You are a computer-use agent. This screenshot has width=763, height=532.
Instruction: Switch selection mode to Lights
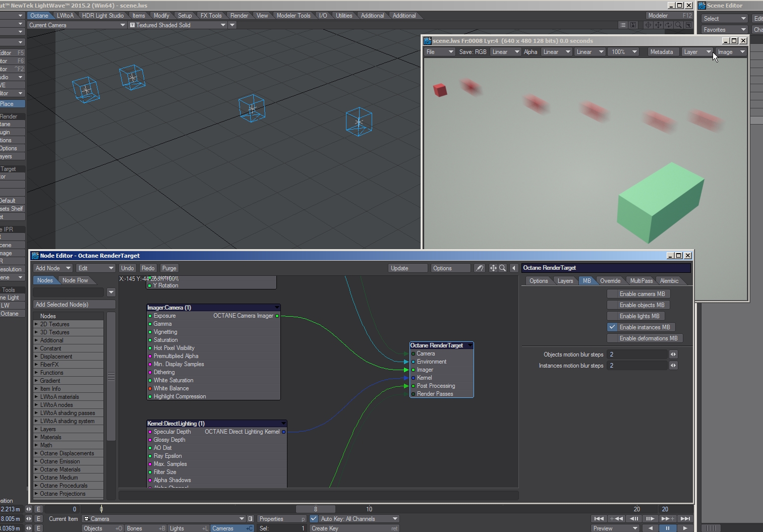click(x=189, y=528)
